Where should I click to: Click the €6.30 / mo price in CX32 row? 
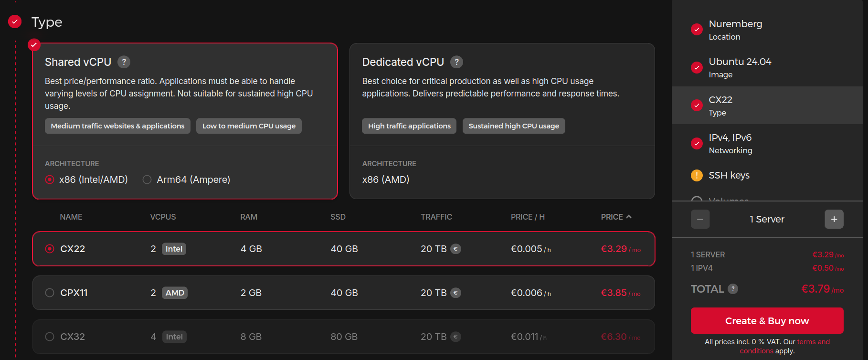(x=621, y=337)
